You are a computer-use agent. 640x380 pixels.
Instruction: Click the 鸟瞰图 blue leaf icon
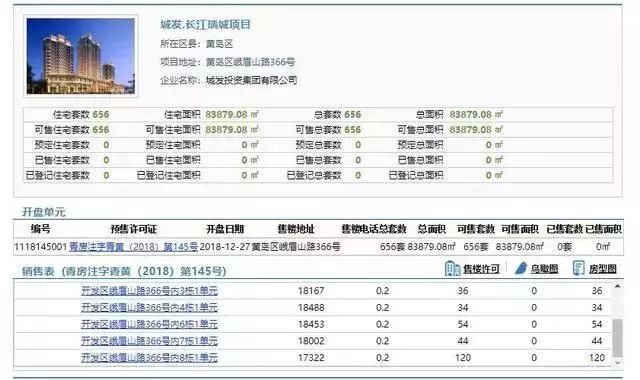(x=521, y=268)
